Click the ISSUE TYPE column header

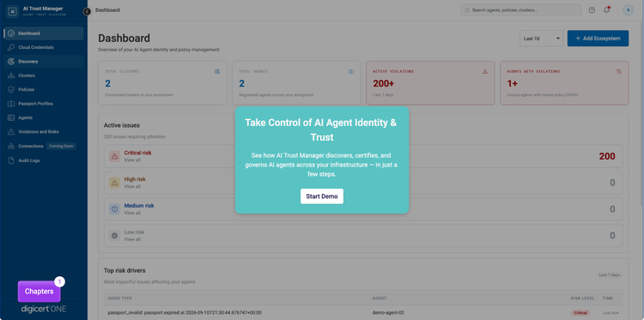tap(120, 299)
